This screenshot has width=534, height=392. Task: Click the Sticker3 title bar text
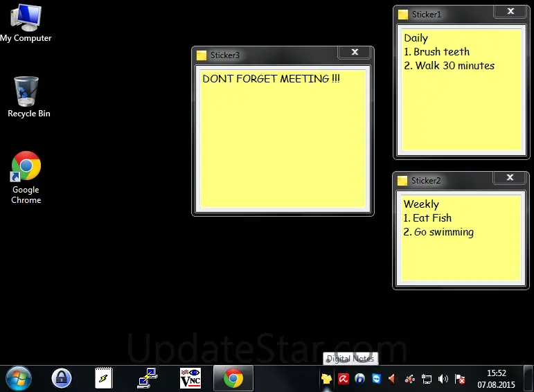coord(225,55)
